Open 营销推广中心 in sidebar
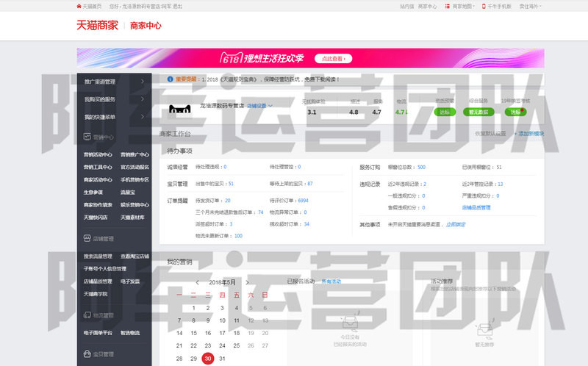Viewport: 588px width, 366px height. click(x=135, y=154)
